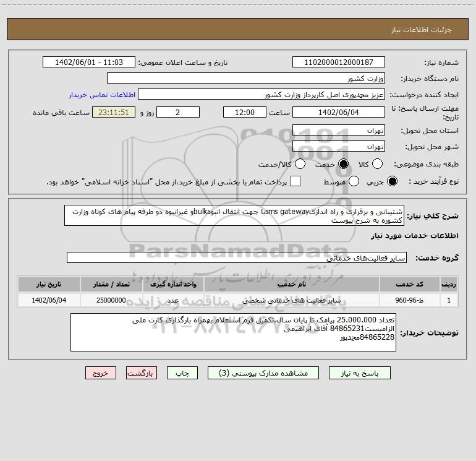Viewport: 476px width, 461px height.
Task: Open اطلاعات تماس خریدار link
Action: coord(102,95)
